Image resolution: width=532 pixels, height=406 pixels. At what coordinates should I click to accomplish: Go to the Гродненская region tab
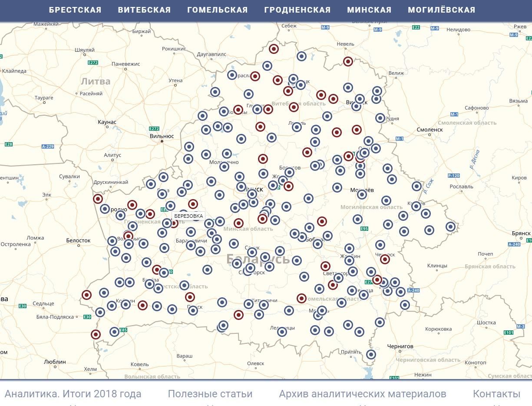(297, 10)
